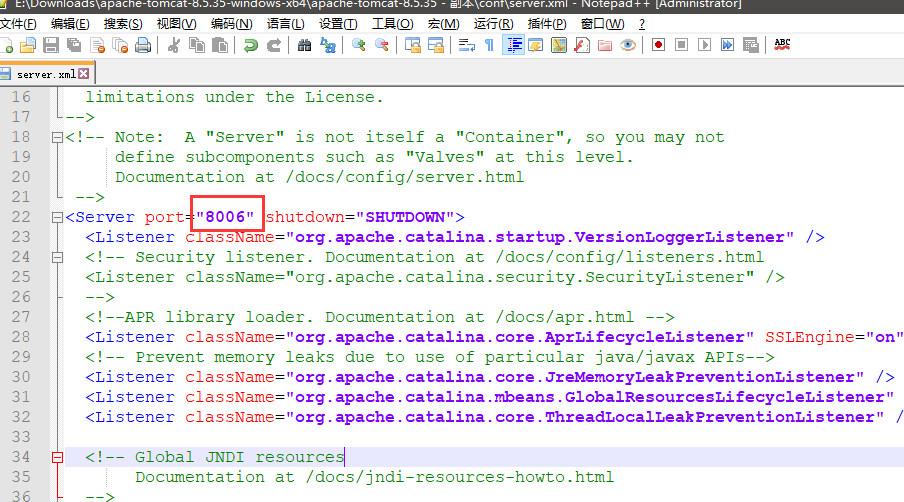This screenshot has width=904, height=502.
Task: Toggle the indent guide toolbar button
Action: tap(514, 45)
